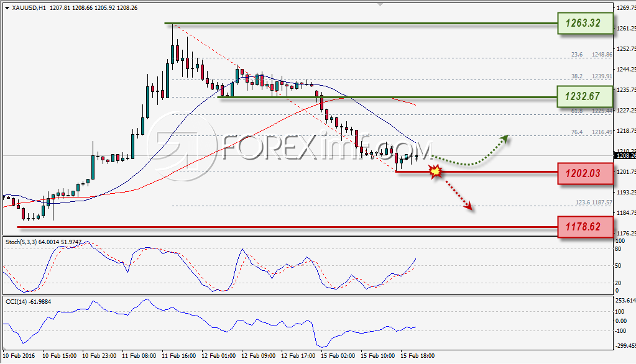Image resolution: width=636 pixels, height=364 pixels.
Task: Click the Stochastic scale value 20
Action: point(618,283)
